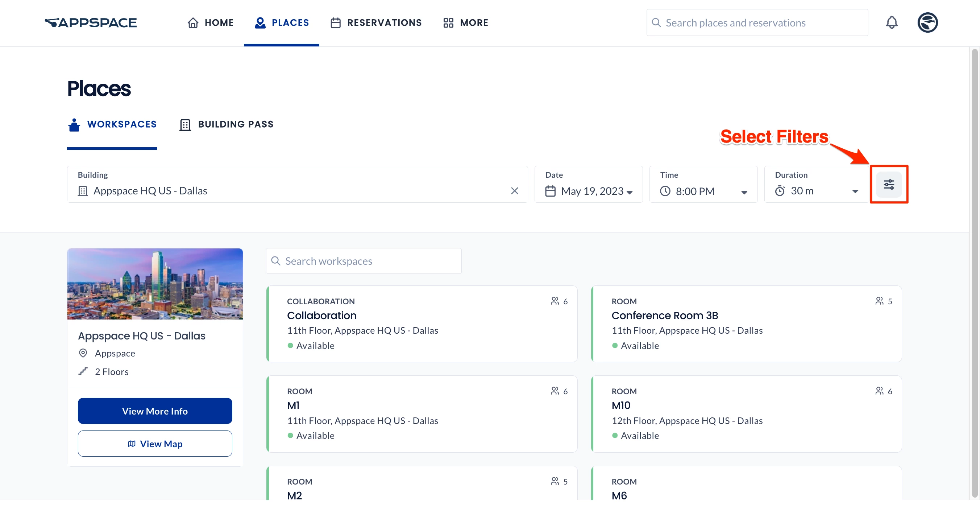Expand the Time dropdown arrow

tap(744, 192)
